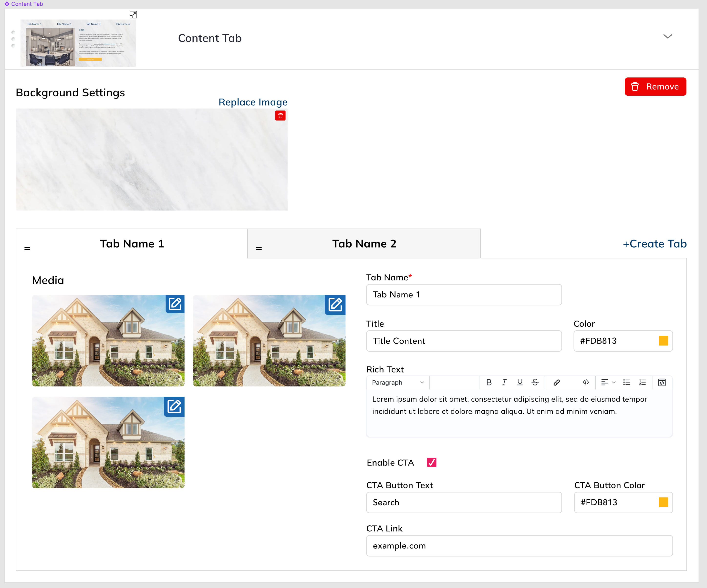Screen dimensions: 707x588
Task: Uncheck the Enable CTA checkbox
Action: coord(432,463)
